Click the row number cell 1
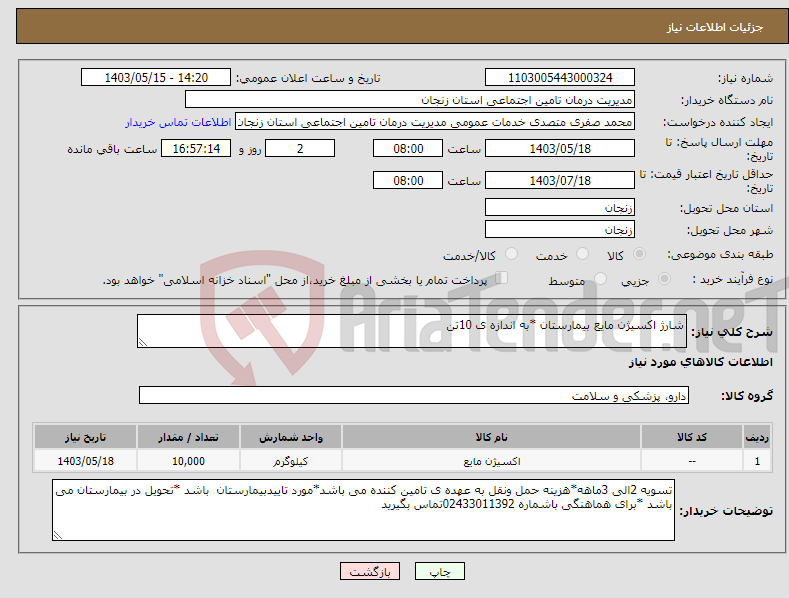The width and height of the screenshot is (789, 598). 757,461
